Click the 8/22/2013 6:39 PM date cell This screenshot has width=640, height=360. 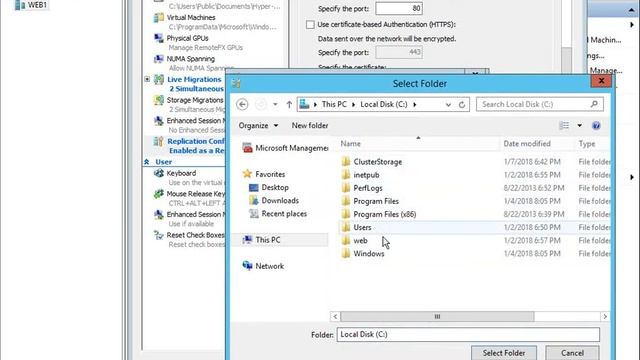tap(534, 214)
